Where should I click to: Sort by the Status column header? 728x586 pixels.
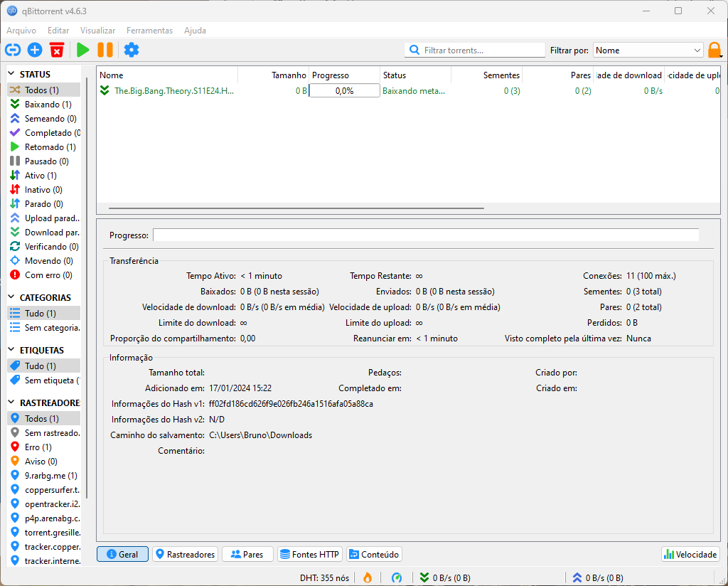(x=415, y=75)
